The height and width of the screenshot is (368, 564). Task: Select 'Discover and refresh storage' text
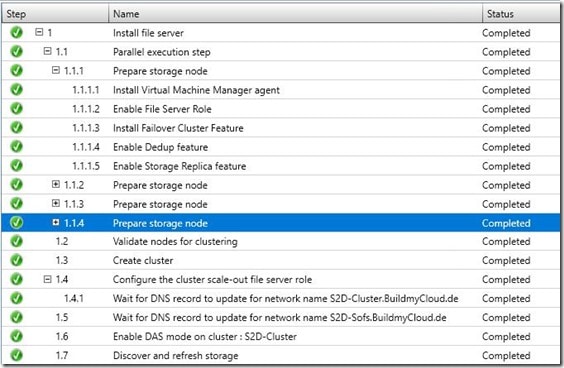(x=176, y=356)
